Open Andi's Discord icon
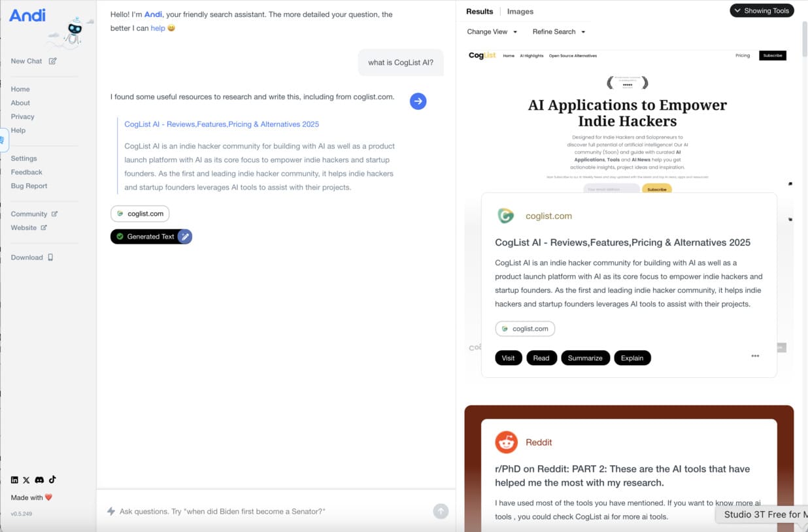Viewport: 808px width, 532px height. 39,480
